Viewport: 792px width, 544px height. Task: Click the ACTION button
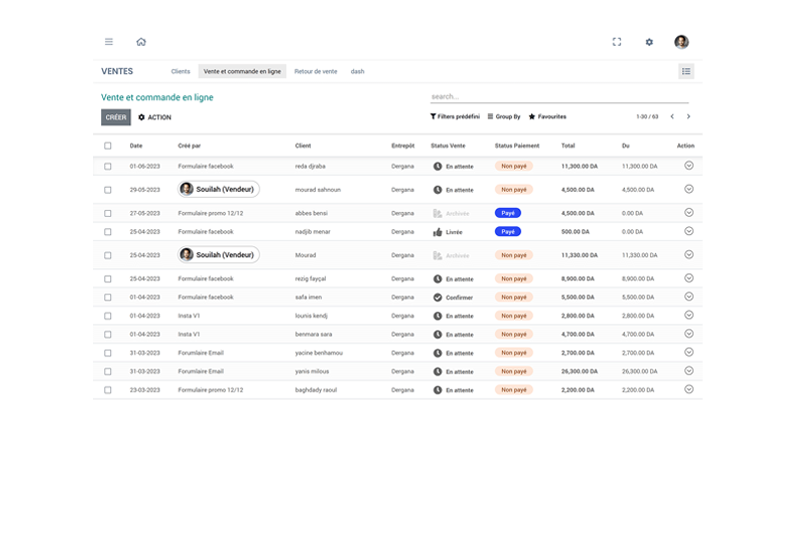(154, 117)
